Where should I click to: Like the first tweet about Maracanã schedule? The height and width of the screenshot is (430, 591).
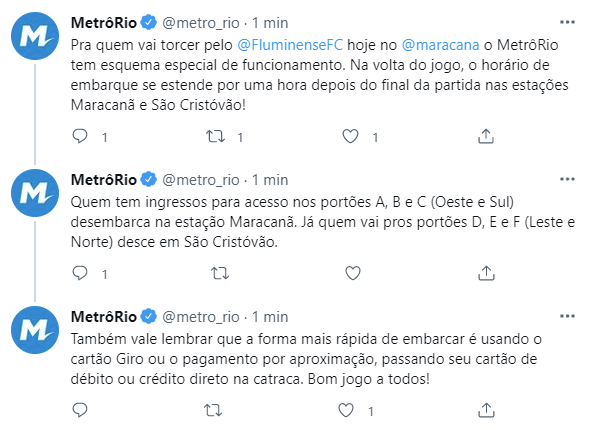tap(350, 136)
